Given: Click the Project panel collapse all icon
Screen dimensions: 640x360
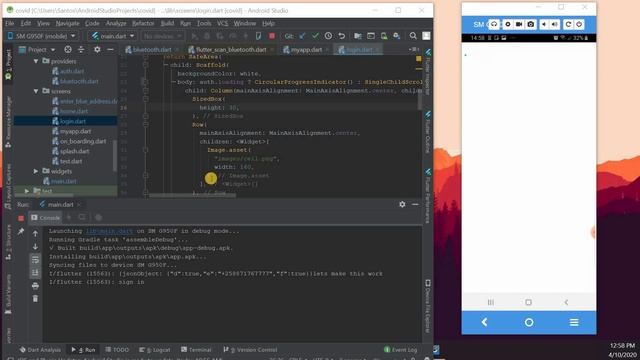Looking at the screenshot, I should tap(81, 49).
